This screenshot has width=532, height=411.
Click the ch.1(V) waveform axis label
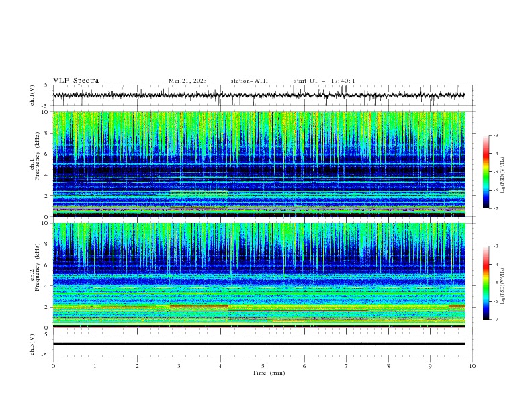point(32,95)
